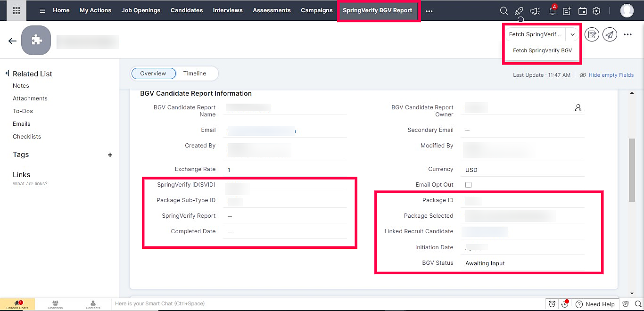
Task: Open the settings gear icon
Action: 596,11
